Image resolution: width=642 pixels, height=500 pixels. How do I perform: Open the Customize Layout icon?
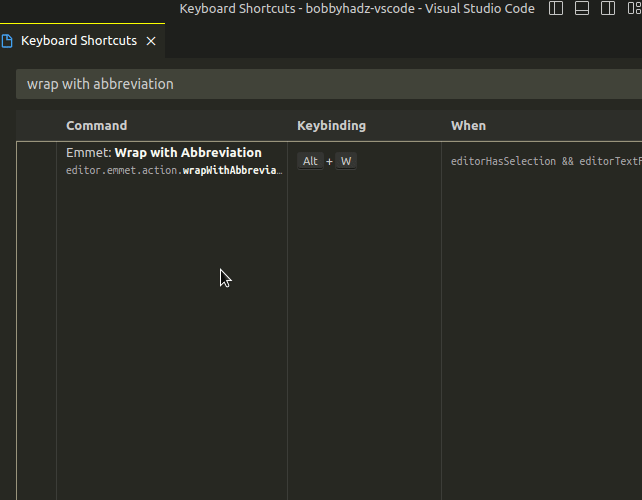634,9
